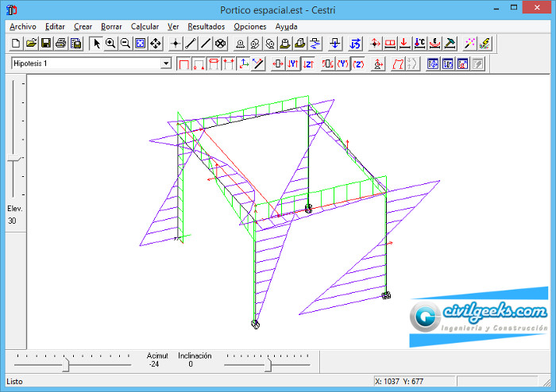Toggle the Z-force diagram button
556x392 pixels.
(x=307, y=63)
